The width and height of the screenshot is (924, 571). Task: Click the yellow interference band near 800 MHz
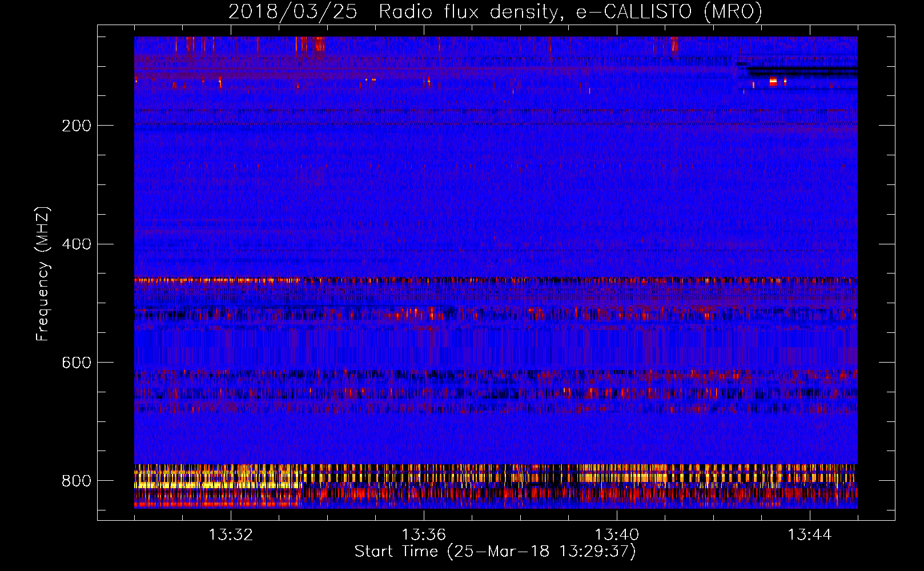click(217, 485)
